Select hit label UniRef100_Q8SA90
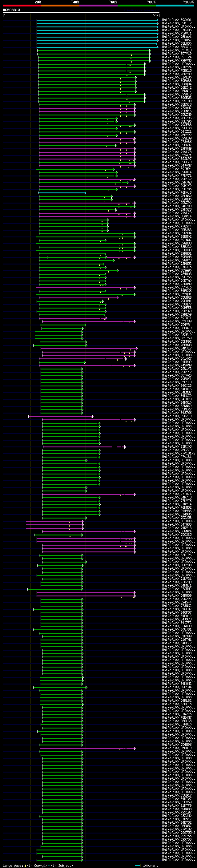This screenshot has height=868, width=197. tap(177, 271)
